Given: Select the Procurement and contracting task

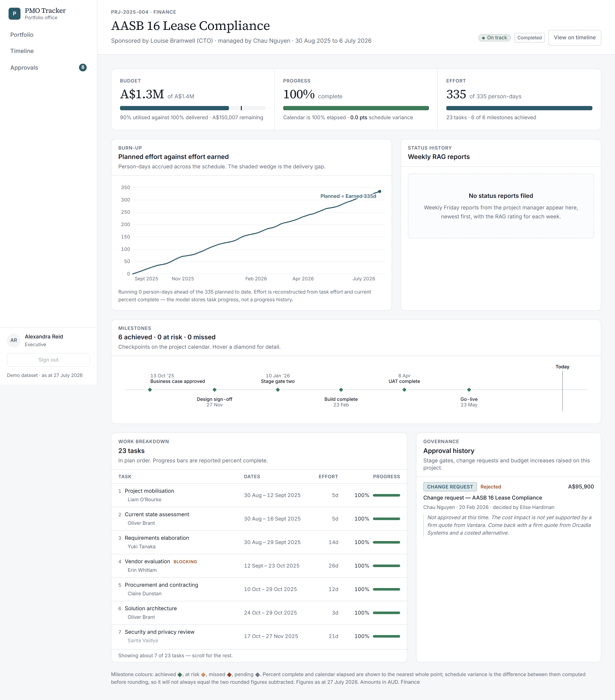Looking at the screenshot, I should pyautogui.click(x=259, y=589).
